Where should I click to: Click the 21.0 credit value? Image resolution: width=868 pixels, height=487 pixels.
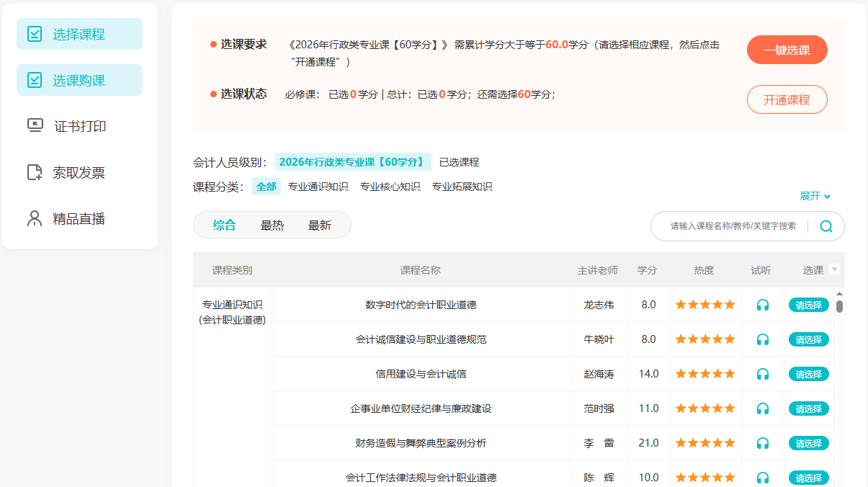click(648, 443)
